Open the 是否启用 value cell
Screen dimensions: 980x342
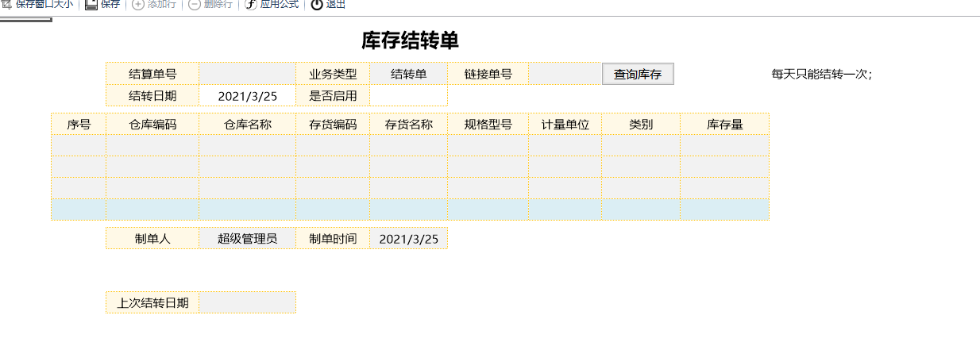pos(408,96)
